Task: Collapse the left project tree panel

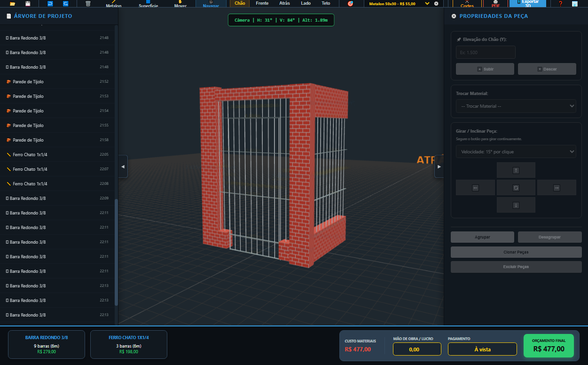Action: (123, 167)
